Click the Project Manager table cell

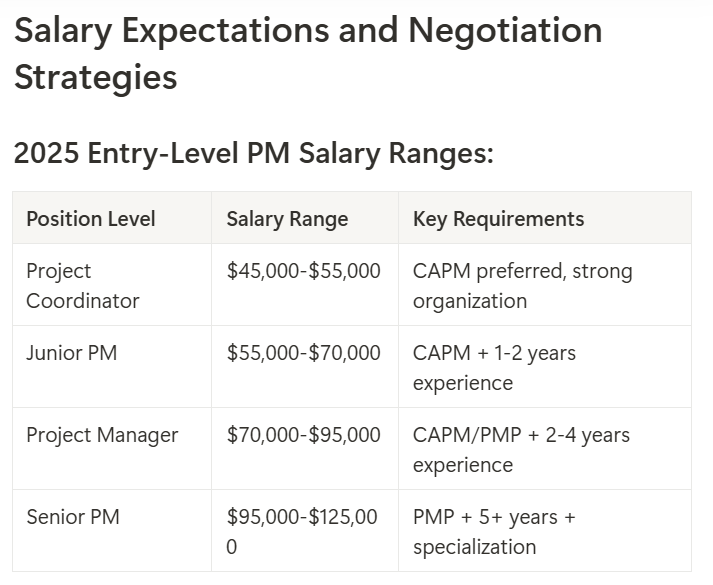point(102,435)
